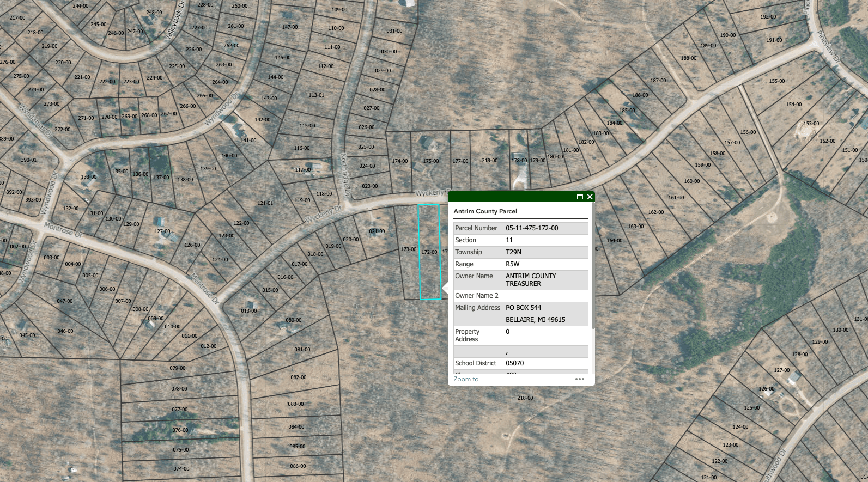Select parcel 013-00 on the map

[x=249, y=311]
